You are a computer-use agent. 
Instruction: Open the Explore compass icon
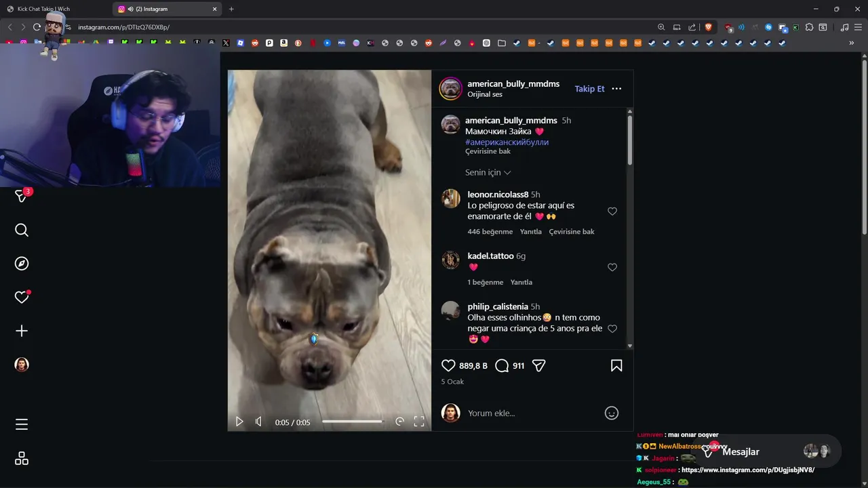point(22,264)
